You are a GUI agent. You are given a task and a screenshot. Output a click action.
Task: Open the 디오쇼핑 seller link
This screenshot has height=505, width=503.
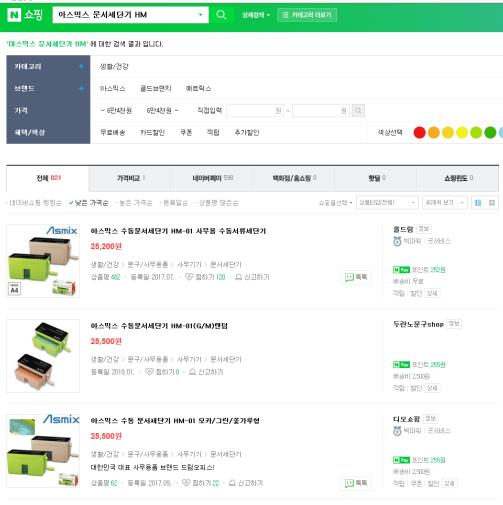(x=406, y=419)
